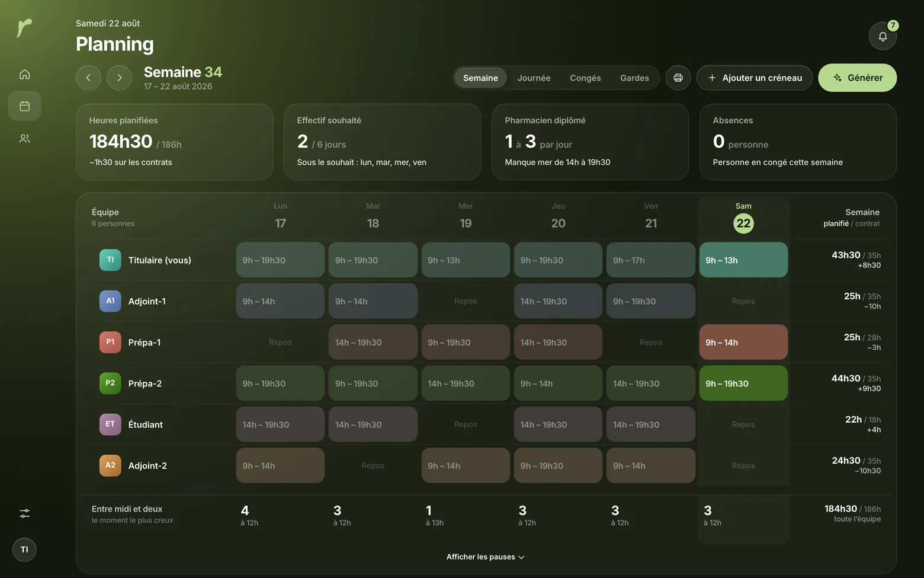Open the Heures planifiées summary card
924x578 pixels.
175,142
